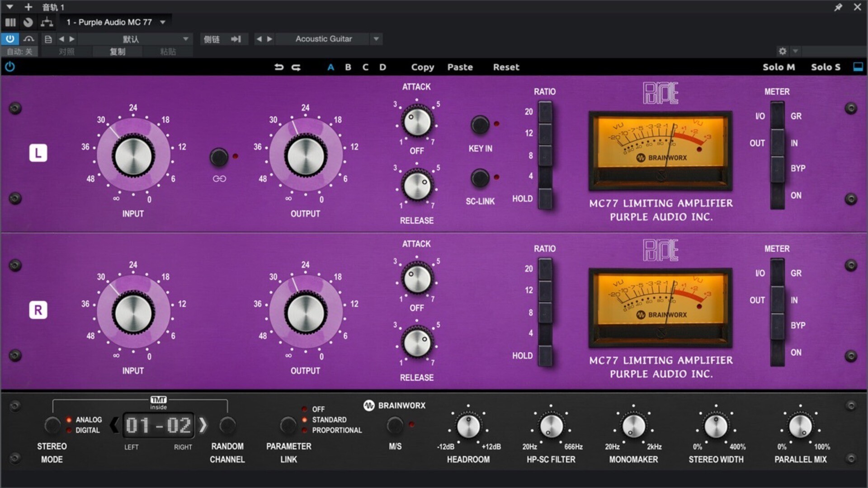868x488 pixels.
Task: Select settings slot B
Action: (348, 67)
